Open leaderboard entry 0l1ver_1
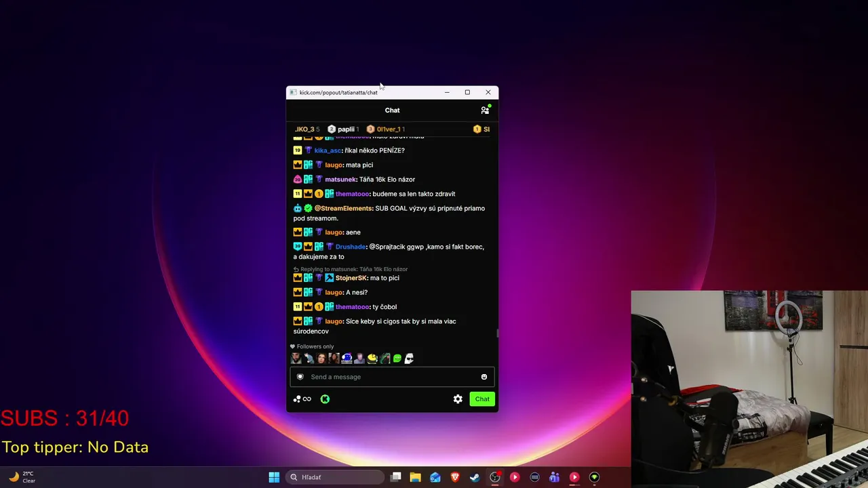Viewport: 868px width, 488px height. [x=385, y=129]
